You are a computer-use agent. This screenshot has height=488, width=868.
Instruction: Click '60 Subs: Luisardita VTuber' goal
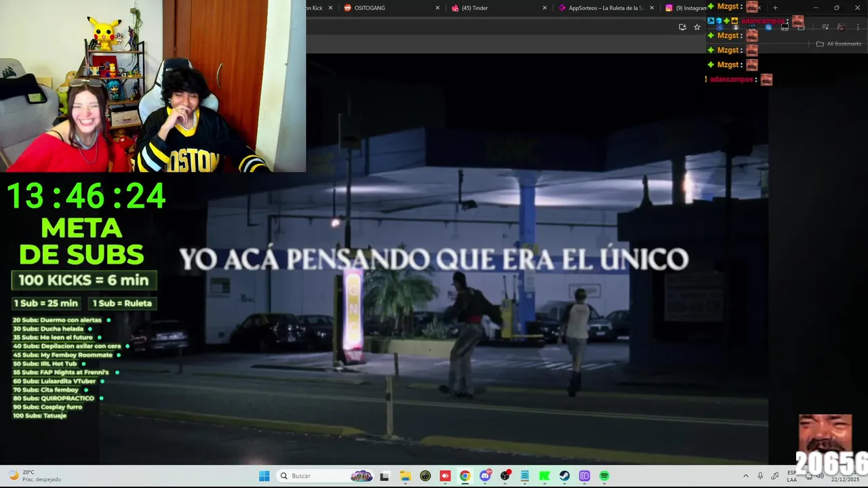tap(54, 381)
